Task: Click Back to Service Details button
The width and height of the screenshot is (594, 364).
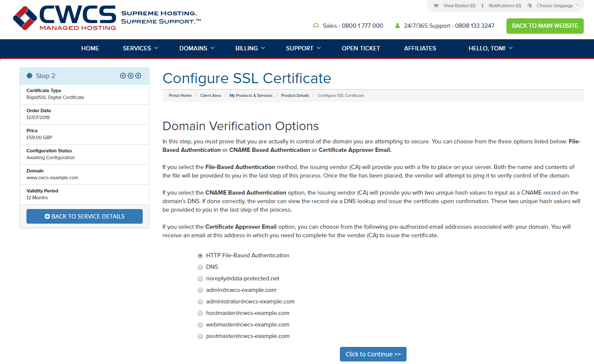Action: (x=85, y=216)
